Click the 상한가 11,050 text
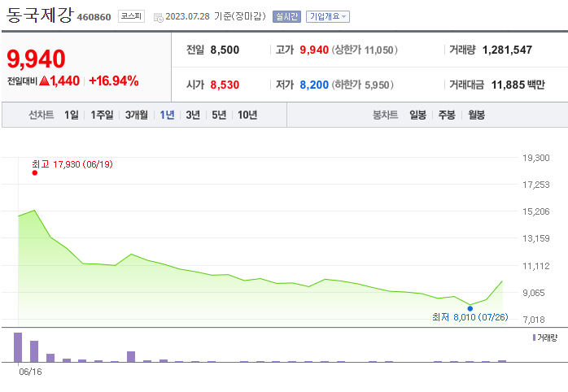The height and width of the screenshot is (392, 568). [x=365, y=50]
